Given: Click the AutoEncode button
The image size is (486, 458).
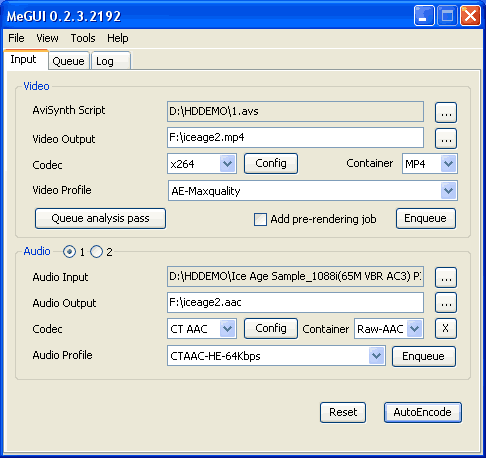Looking at the screenshot, I should (423, 412).
